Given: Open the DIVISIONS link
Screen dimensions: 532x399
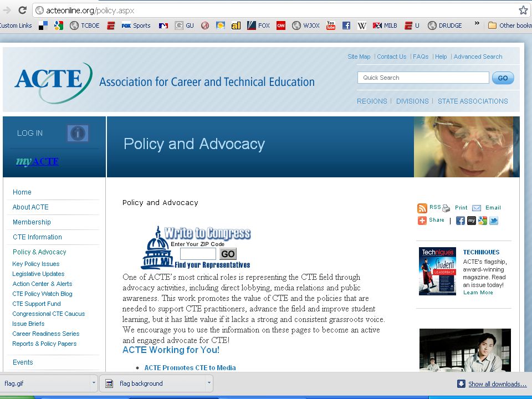Looking at the screenshot, I should tap(412, 101).
